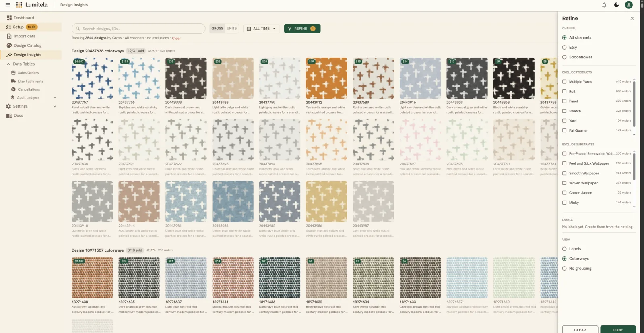Click the Design Insights chart icon

point(9,55)
